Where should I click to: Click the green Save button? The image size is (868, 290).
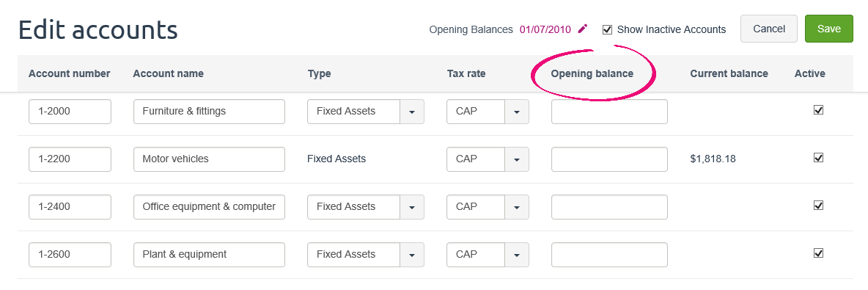tap(828, 29)
